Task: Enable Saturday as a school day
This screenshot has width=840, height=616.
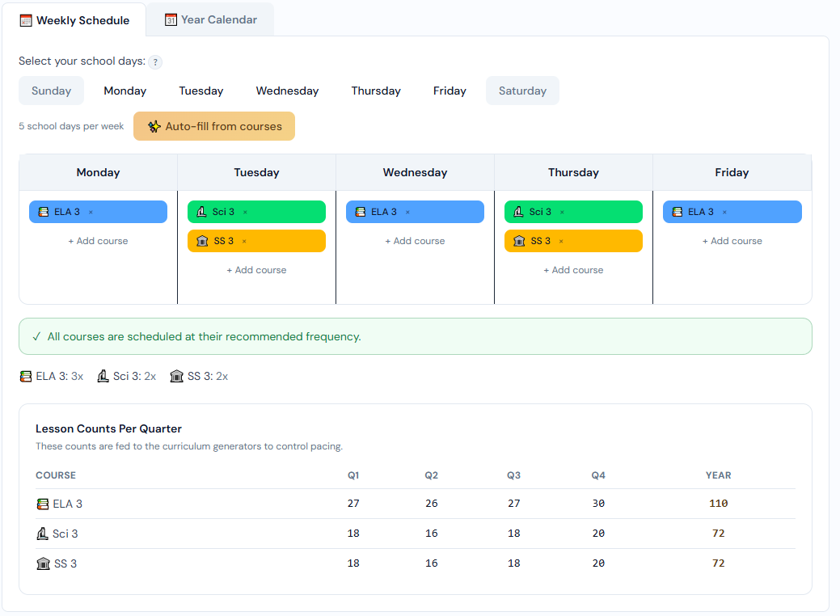Action: click(522, 91)
